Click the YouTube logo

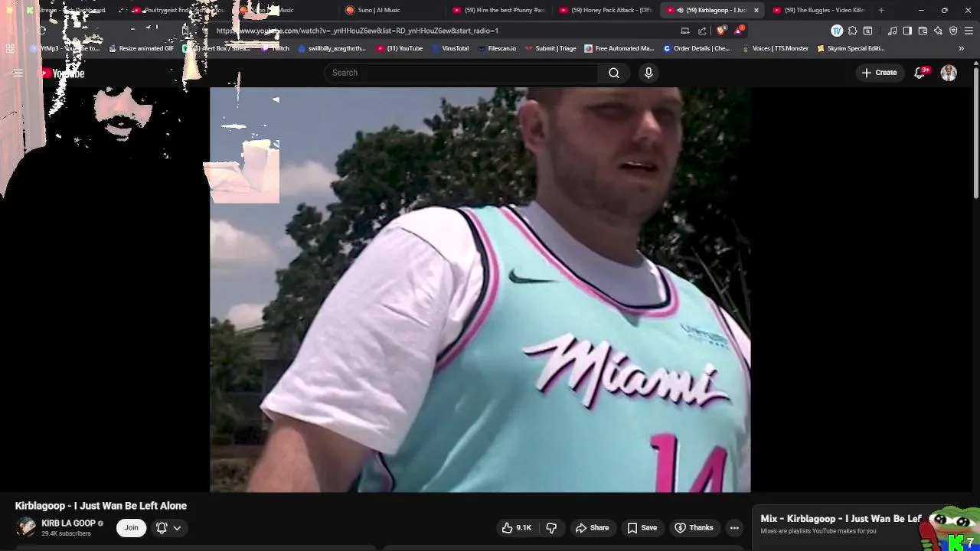[63, 73]
